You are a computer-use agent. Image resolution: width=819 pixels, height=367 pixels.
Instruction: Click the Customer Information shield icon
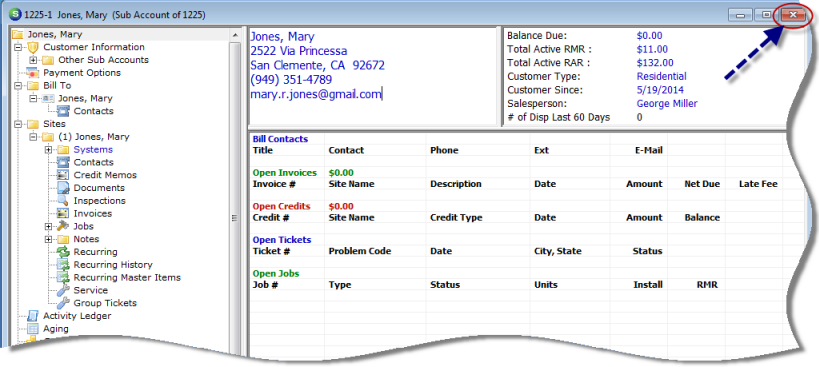(33, 47)
